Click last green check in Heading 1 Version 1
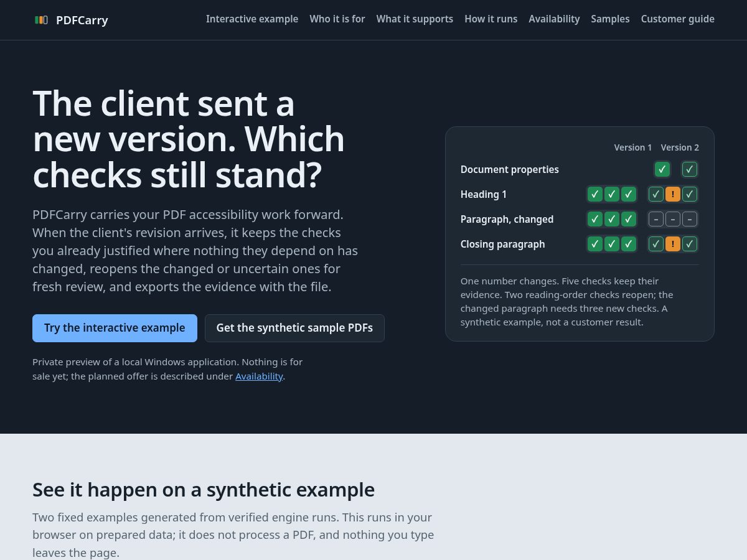 click(x=629, y=194)
